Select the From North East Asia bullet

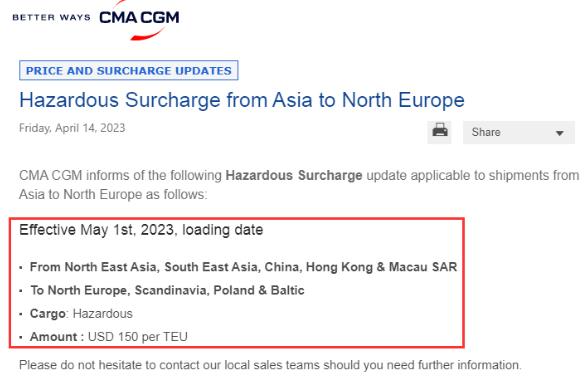click(243, 267)
